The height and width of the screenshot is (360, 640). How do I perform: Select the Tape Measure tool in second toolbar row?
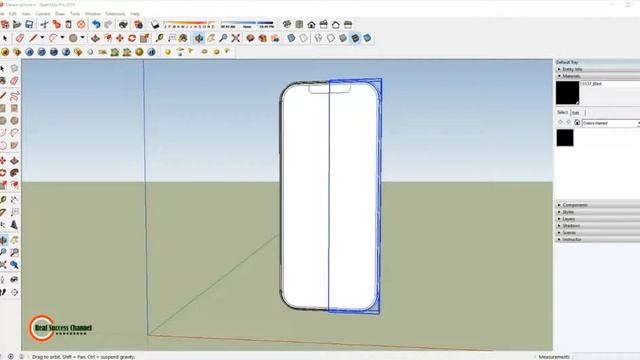[159, 38]
